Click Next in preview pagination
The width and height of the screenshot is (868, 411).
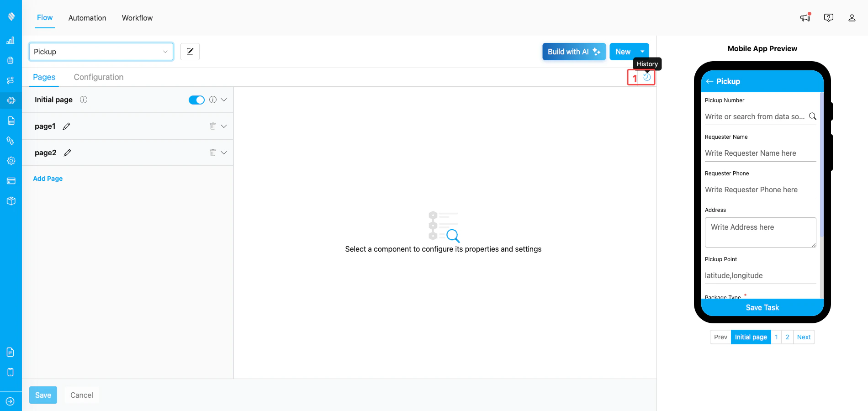coord(804,337)
